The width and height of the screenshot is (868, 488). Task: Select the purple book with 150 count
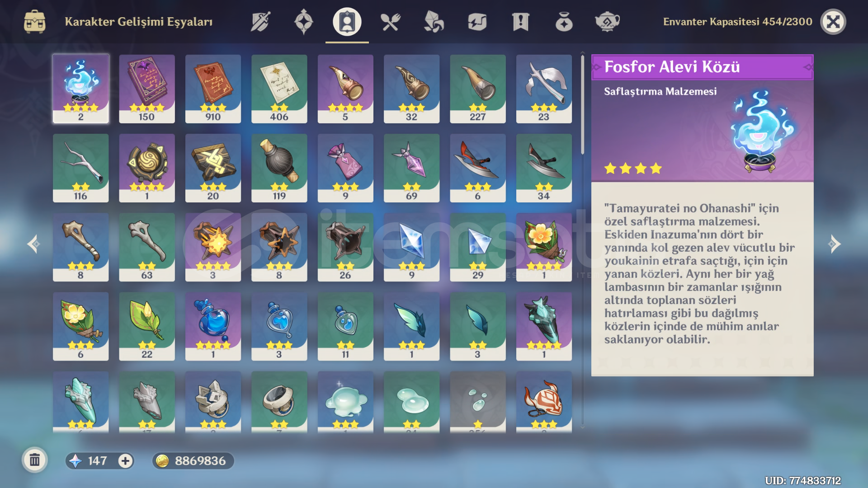click(147, 89)
